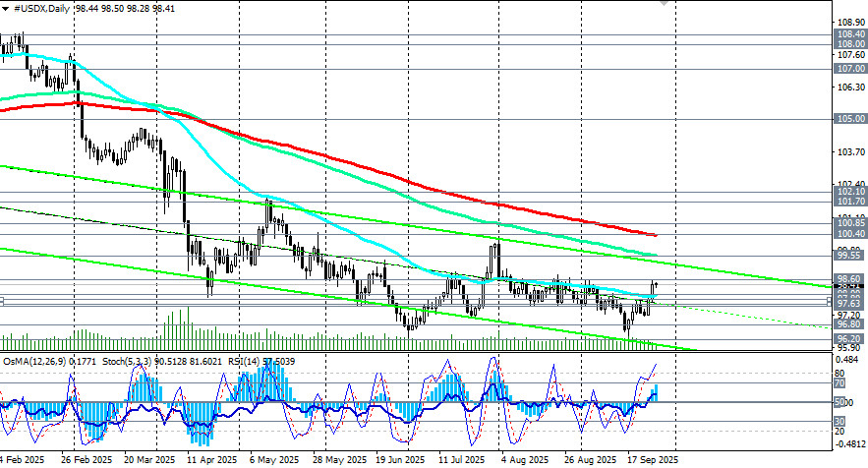Click the 4 Aug 2025 date marker
This screenshot has width=868, height=468.
(523, 459)
